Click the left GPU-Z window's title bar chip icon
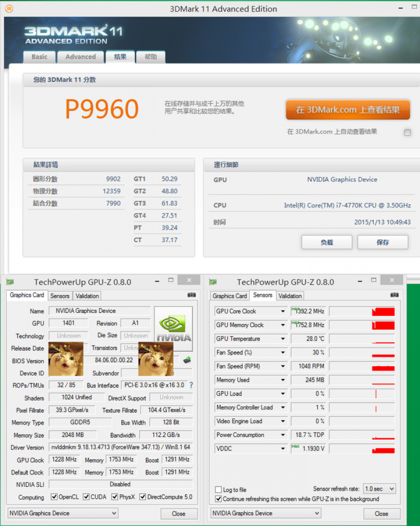Screen dimensions: 420x526 pos(10,282)
